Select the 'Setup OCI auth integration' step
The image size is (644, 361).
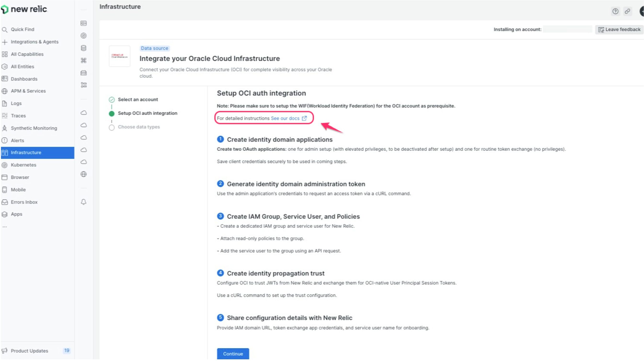(x=147, y=113)
